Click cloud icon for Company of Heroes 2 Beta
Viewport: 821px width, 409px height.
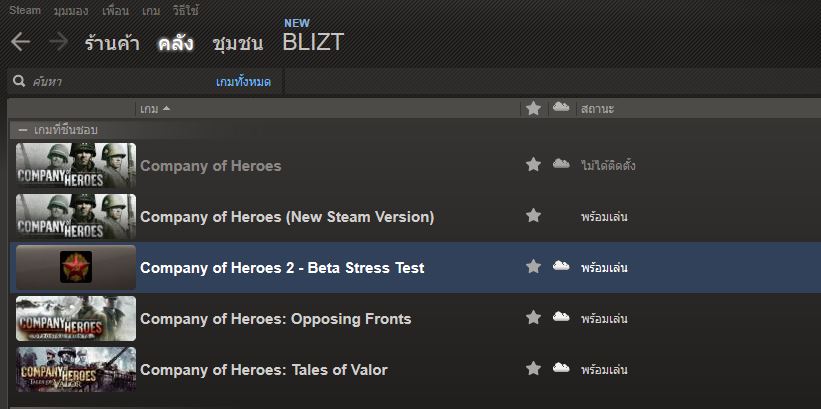click(561, 267)
